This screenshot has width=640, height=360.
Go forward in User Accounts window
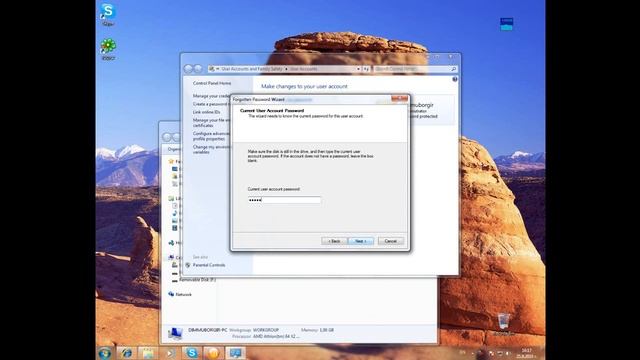[198, 69]
